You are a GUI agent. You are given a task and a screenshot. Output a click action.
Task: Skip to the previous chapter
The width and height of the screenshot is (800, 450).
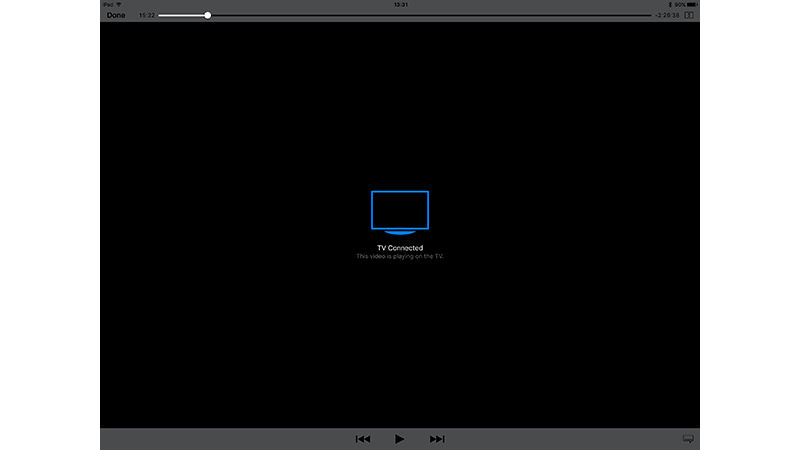pyautogui.click(x=363, y=439)
